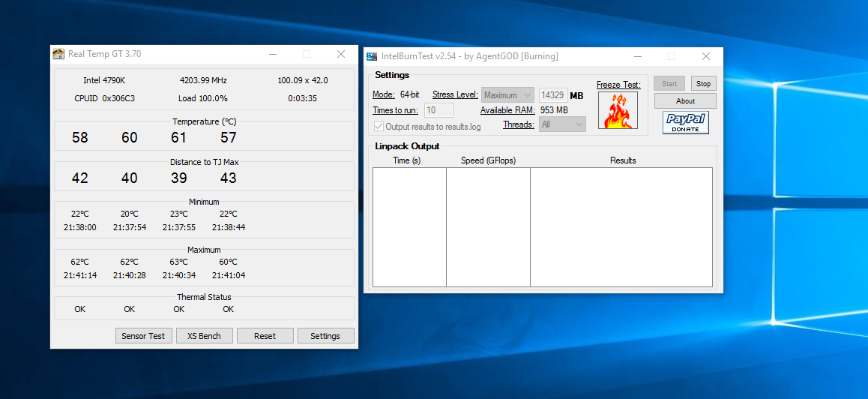Click the Speed (GFlops) column header
Viewport: 868px width, 399px height.
click(488, 160)
